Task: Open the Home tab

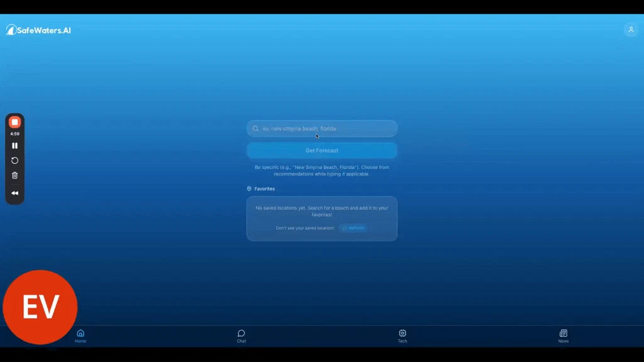Action: [x=80, y=336]
